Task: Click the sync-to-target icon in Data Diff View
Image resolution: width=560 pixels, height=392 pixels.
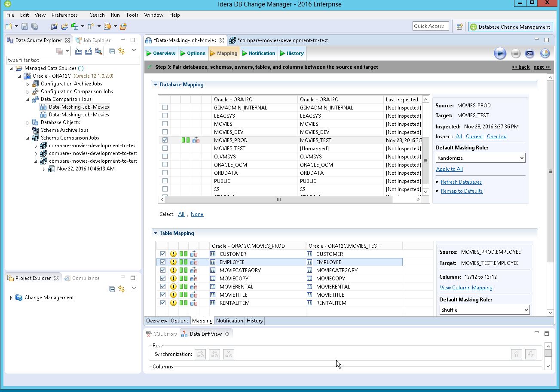Action: pos(200,354)
